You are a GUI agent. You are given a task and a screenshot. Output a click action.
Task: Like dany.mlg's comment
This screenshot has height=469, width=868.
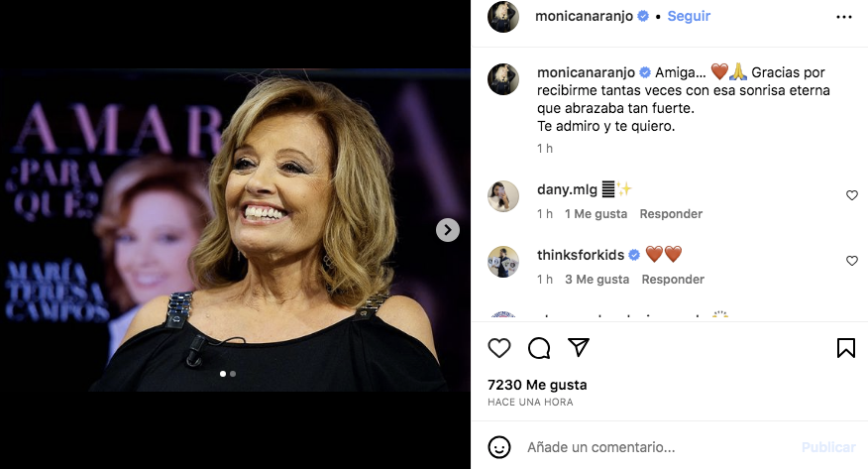(x=852, y=195)
